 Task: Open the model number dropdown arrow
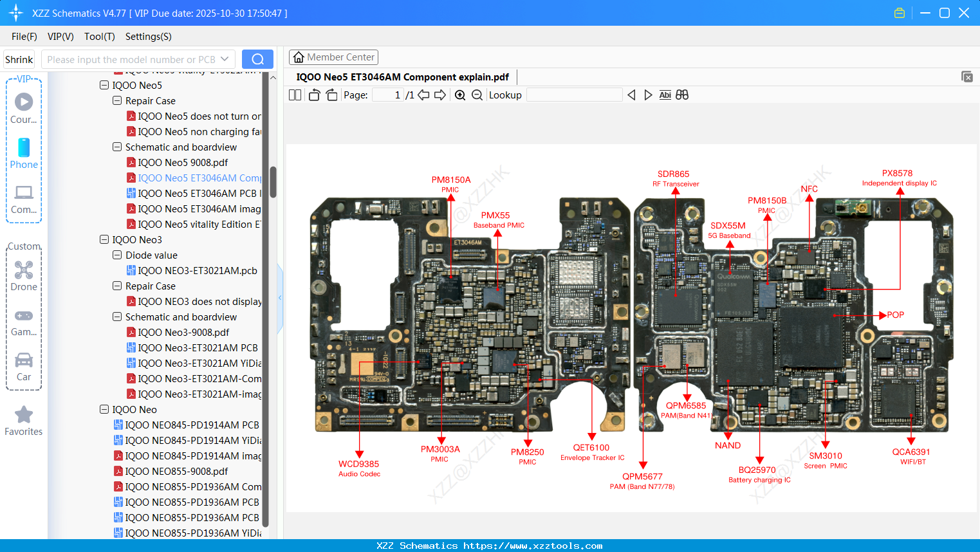click(x=224, y=59)
